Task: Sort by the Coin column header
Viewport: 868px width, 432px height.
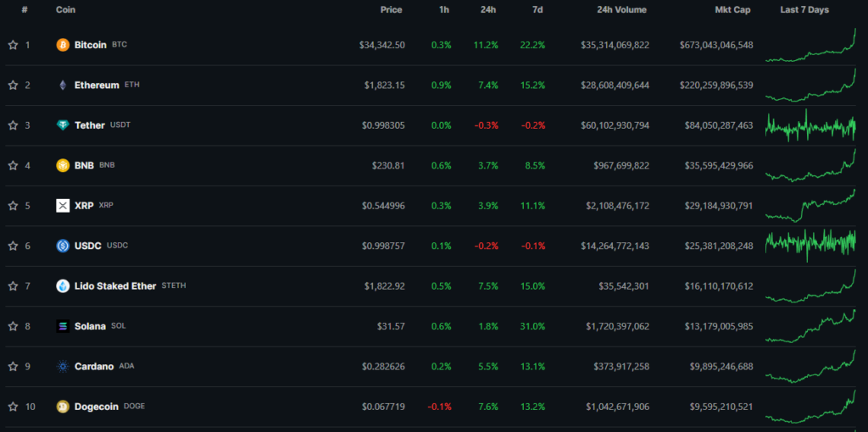Action: click(x=65, y=10)
